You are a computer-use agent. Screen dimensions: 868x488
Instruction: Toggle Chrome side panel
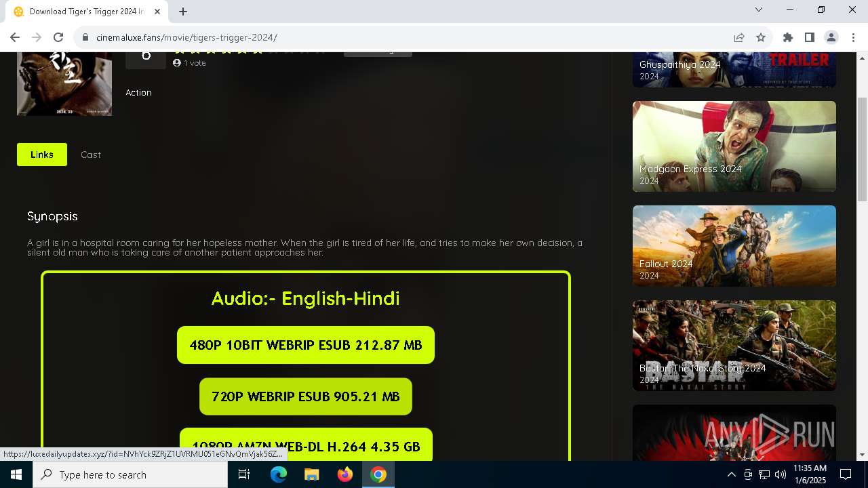(x=810, y=37)
